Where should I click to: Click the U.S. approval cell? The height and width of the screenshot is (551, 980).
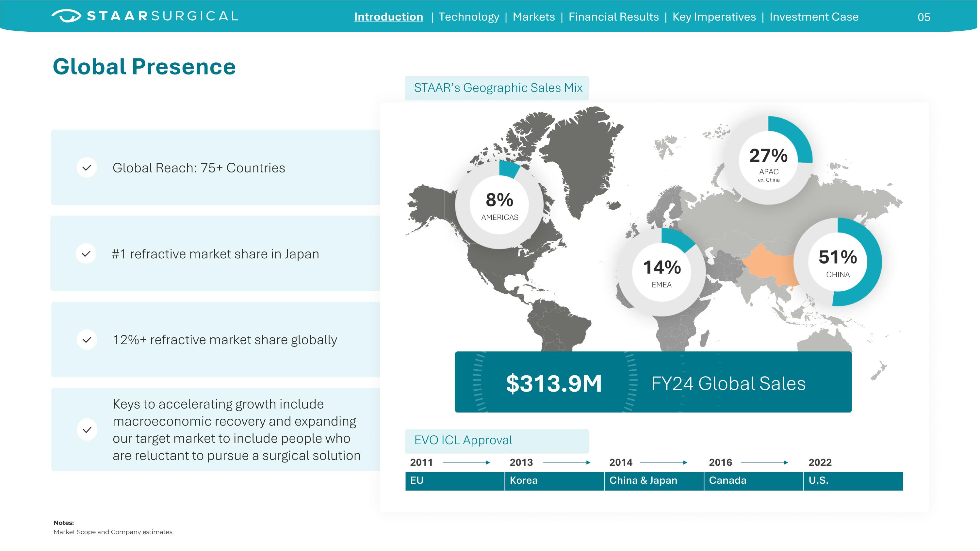coord(853,481)
